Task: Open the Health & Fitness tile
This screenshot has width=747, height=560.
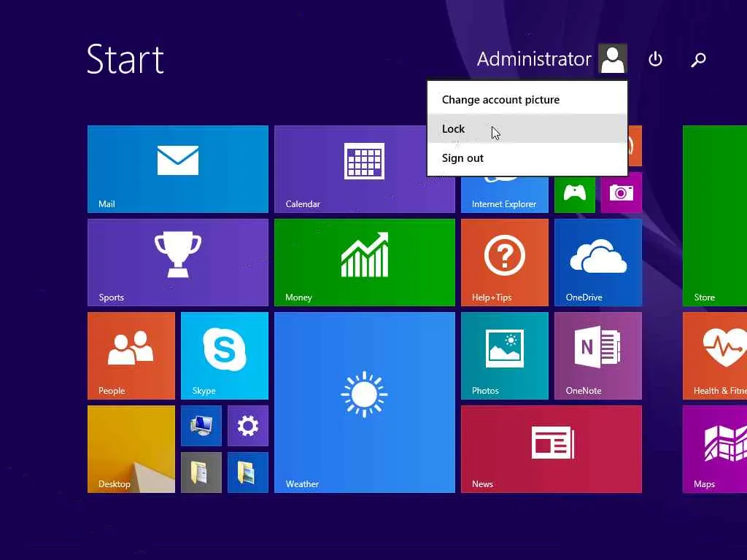Action: click(715, 356)
